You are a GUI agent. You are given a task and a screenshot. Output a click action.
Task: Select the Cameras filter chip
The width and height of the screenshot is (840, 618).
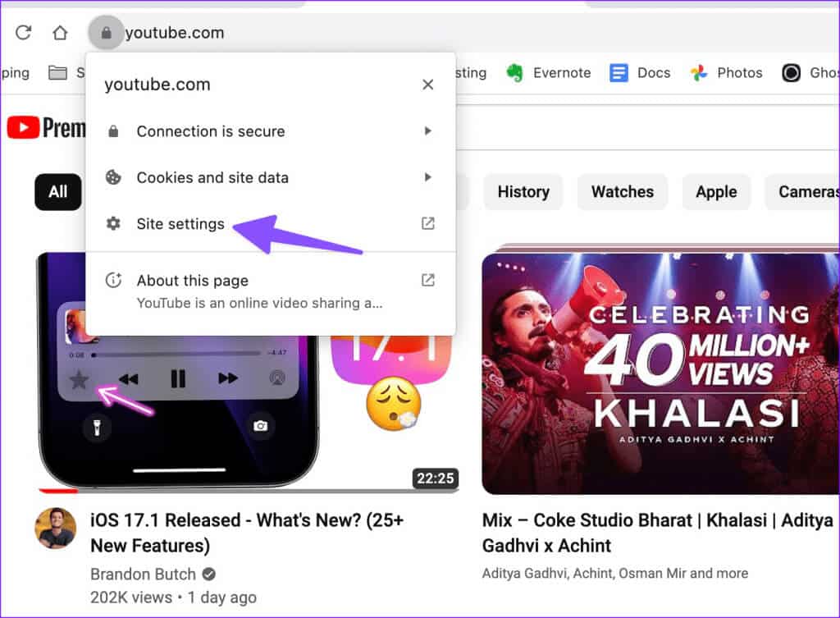coord(802,192)
